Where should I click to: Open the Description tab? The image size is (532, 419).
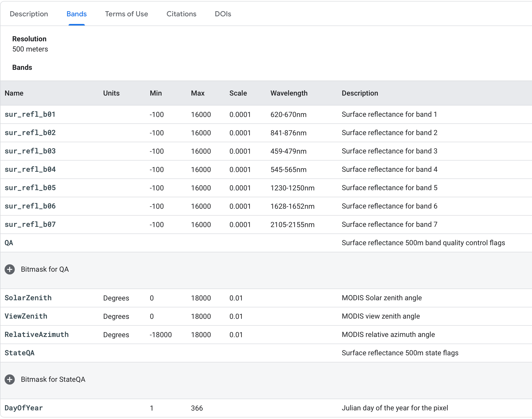point(29,14)
